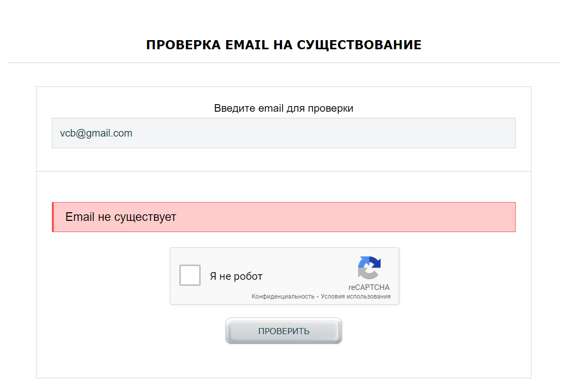
Task: Focus the email input field
Action: 283,133
